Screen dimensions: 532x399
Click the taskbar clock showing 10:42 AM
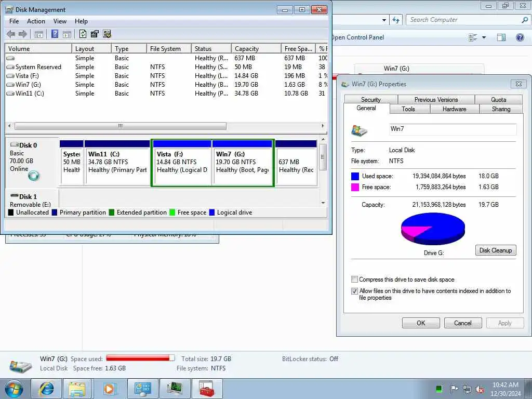click(505, 389)
